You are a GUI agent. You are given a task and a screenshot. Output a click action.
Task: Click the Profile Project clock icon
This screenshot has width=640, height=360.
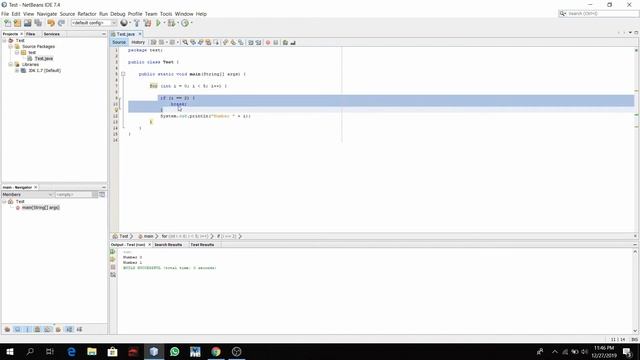tap(185, 23)
